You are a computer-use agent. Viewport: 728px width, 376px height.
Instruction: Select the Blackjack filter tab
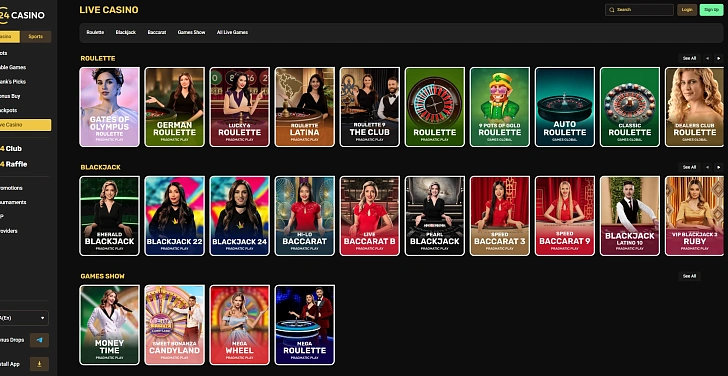pos(126,32)
